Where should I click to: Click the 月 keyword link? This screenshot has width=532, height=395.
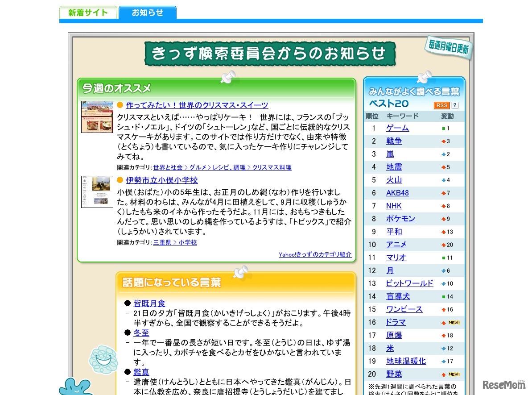click(390, 270)
